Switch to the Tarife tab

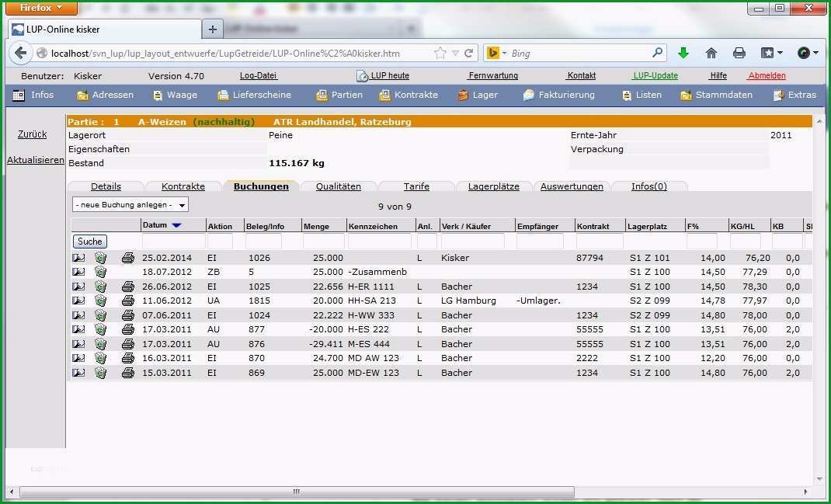coord(416,186)
